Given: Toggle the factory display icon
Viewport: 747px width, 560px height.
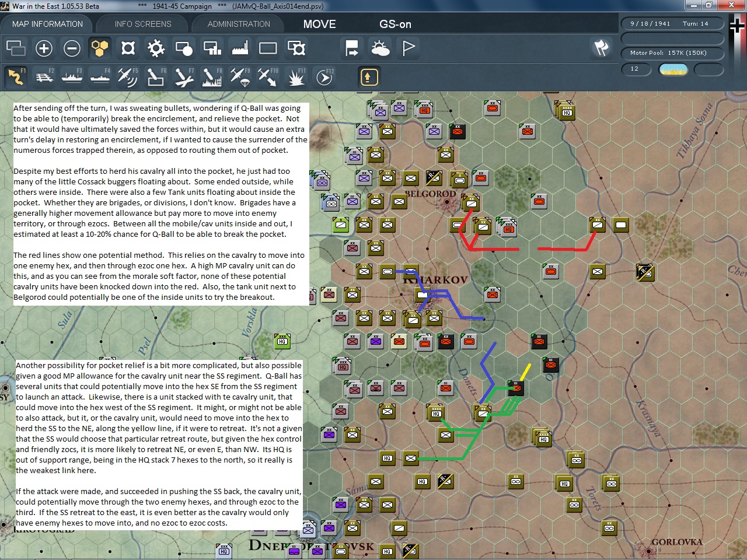Looking at the screenshot, I should (240, 48).
